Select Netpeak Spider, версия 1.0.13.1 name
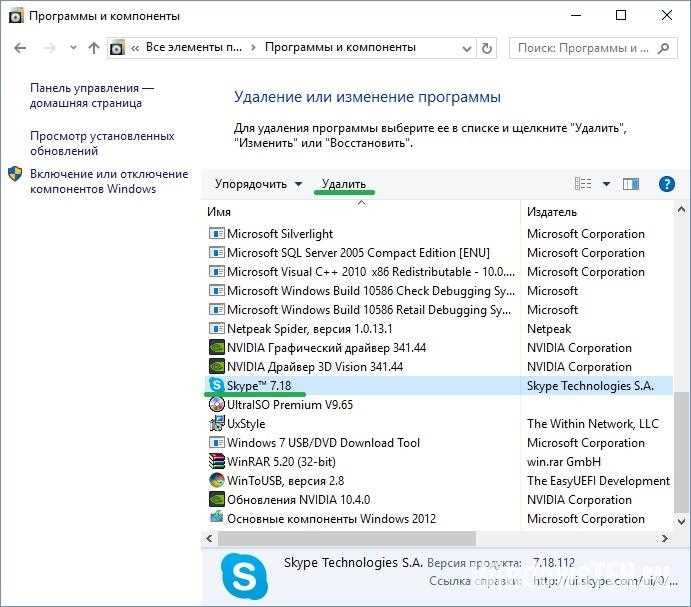This screenshot has height=607, width=691. (x=309, y=329)
